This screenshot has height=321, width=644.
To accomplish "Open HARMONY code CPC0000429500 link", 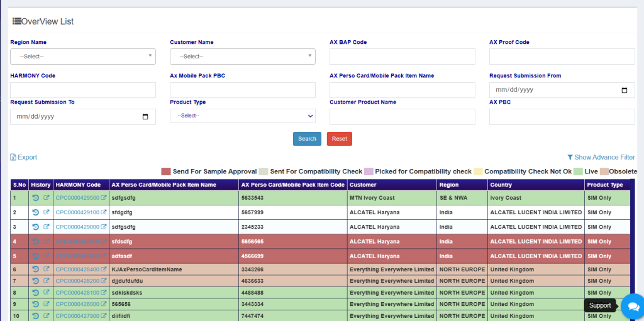I will tap(77, 198).
